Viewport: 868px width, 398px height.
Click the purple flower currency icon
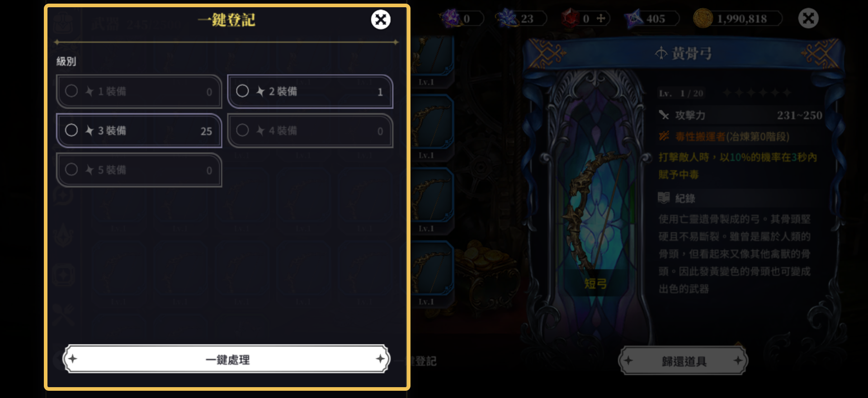tap(450, 19)
